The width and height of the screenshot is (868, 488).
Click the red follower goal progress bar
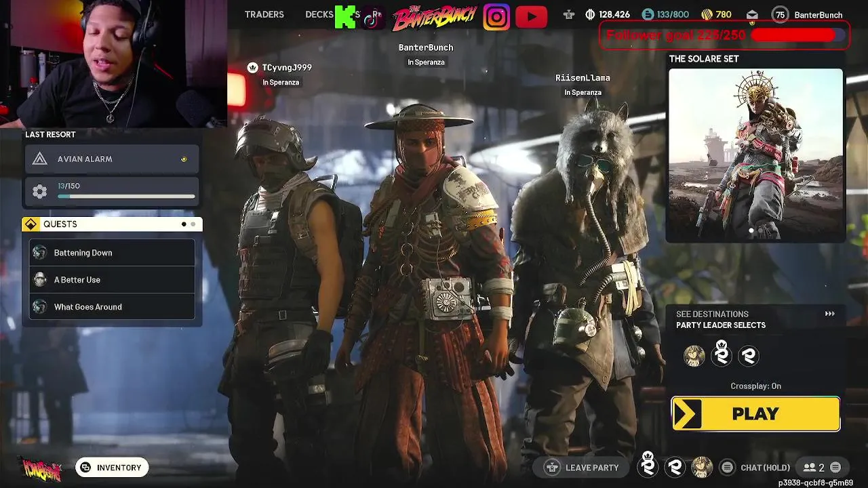tap(798, 35)
